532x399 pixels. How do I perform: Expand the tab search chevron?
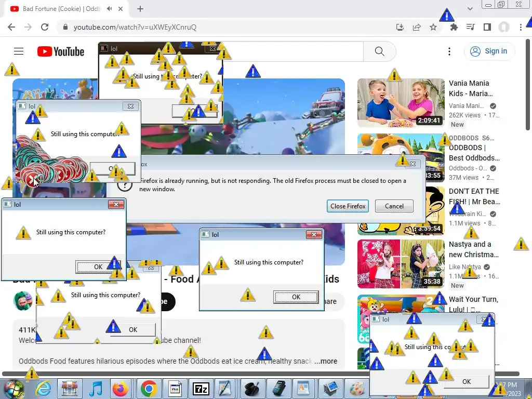tap(470, 9)
